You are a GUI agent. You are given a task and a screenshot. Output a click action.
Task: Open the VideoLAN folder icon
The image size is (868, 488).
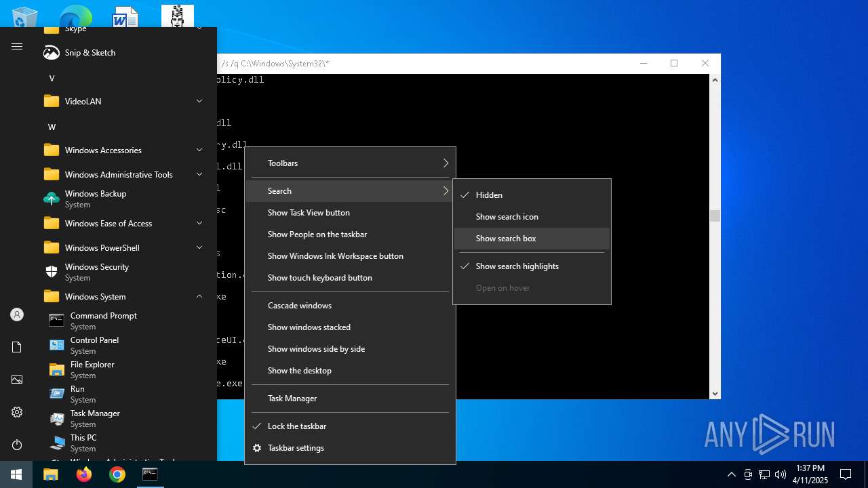[x=52, y=102]
